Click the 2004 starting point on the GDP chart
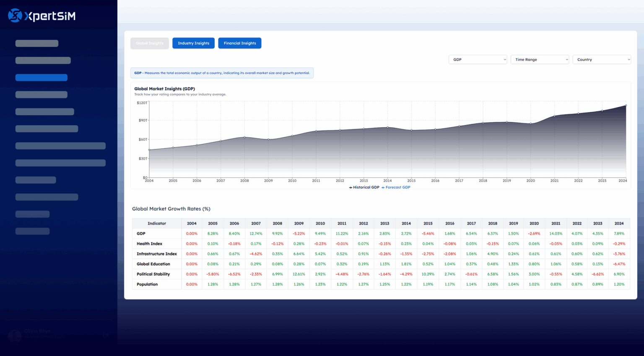Viewport: 644px width, 356px height. 149,150
